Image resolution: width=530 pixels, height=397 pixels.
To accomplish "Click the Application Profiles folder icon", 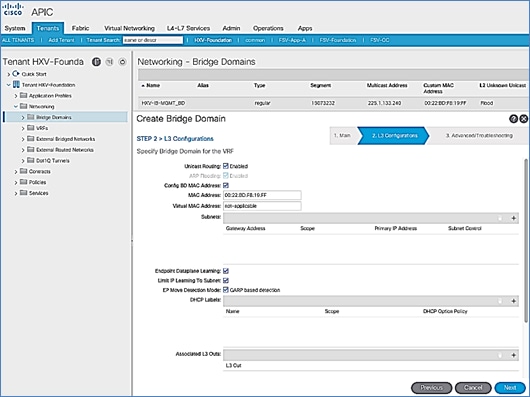I will click(23, 96).
